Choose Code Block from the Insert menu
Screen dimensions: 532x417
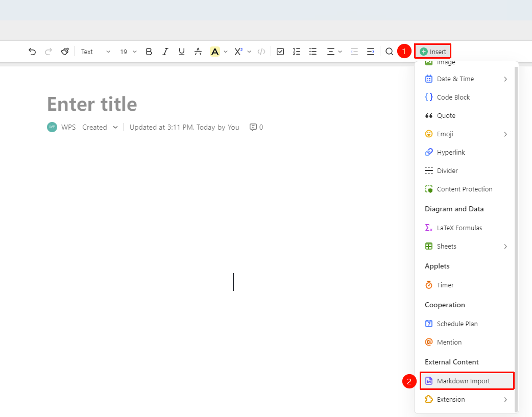(466, 97)
